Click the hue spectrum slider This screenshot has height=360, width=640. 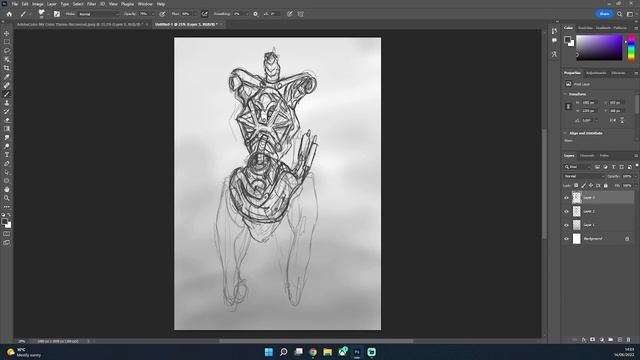631,48
